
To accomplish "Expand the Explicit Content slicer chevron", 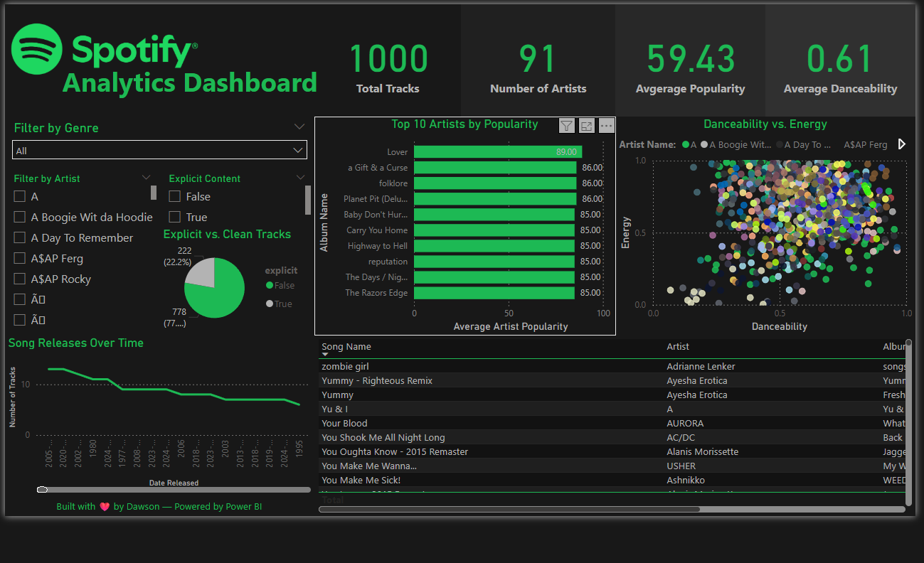I will (300, 178).
